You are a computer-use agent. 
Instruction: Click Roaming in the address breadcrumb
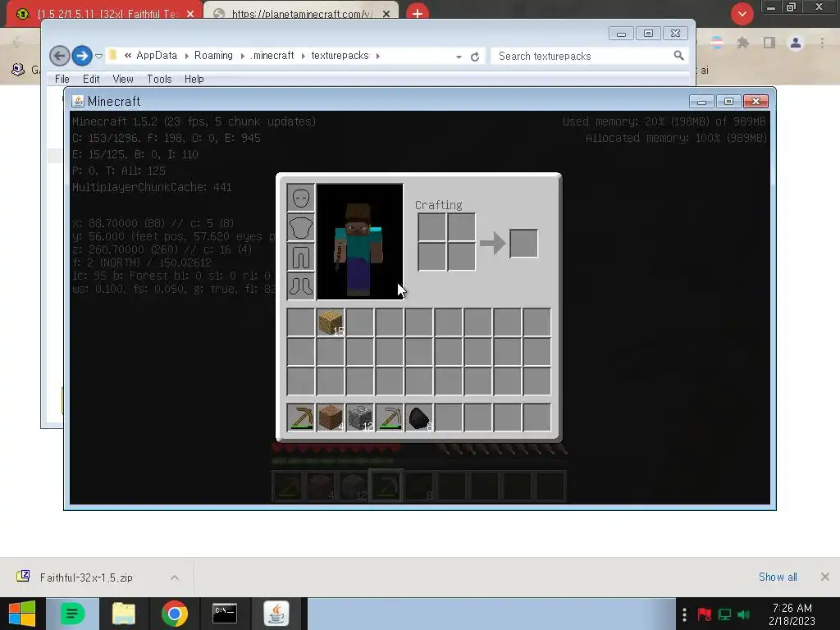(213, 56)
